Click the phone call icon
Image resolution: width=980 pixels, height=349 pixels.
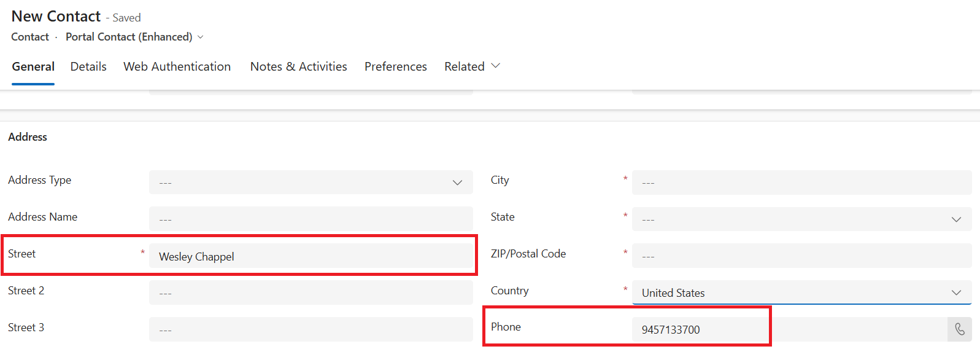960,329
